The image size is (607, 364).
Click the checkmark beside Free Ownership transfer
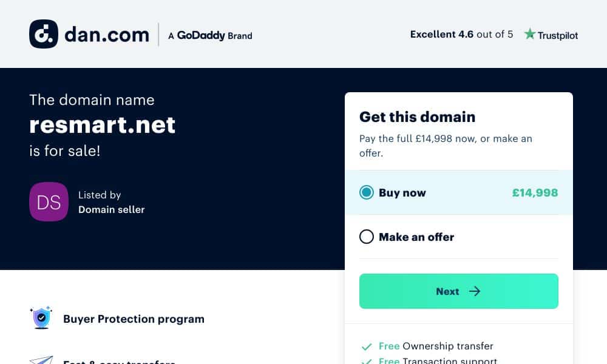(x=367, y=346)
